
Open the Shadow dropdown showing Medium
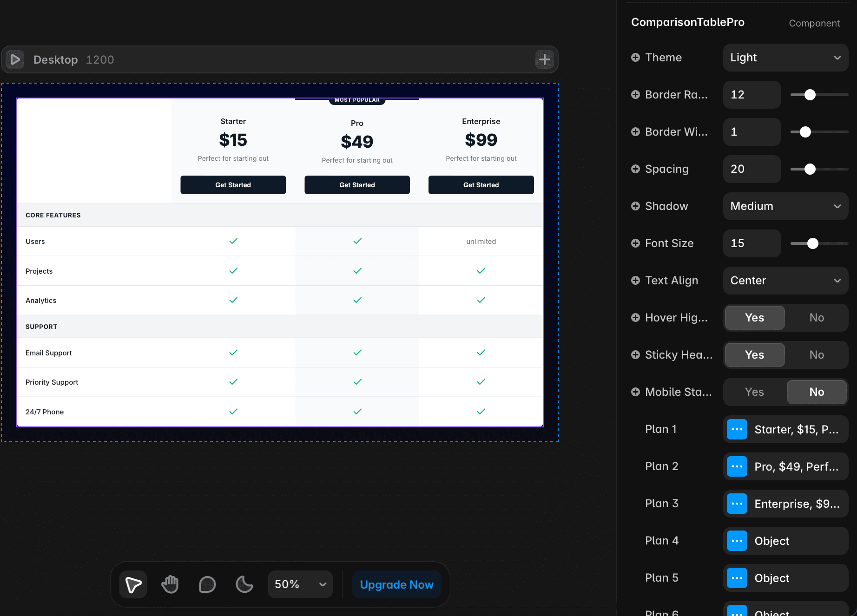tap(785, 206)
